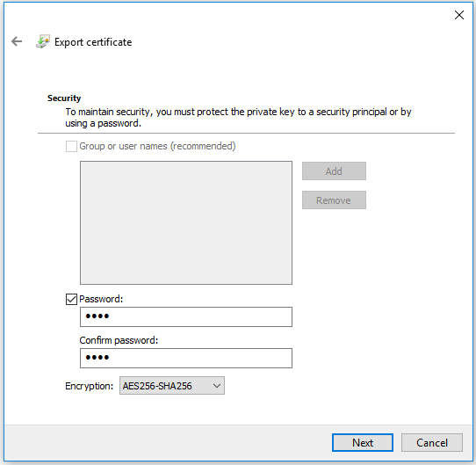The height and width of the screenshot is (465, 476).
Task: Click the Group or user names (recommended) label
Action: click(157, 146)
